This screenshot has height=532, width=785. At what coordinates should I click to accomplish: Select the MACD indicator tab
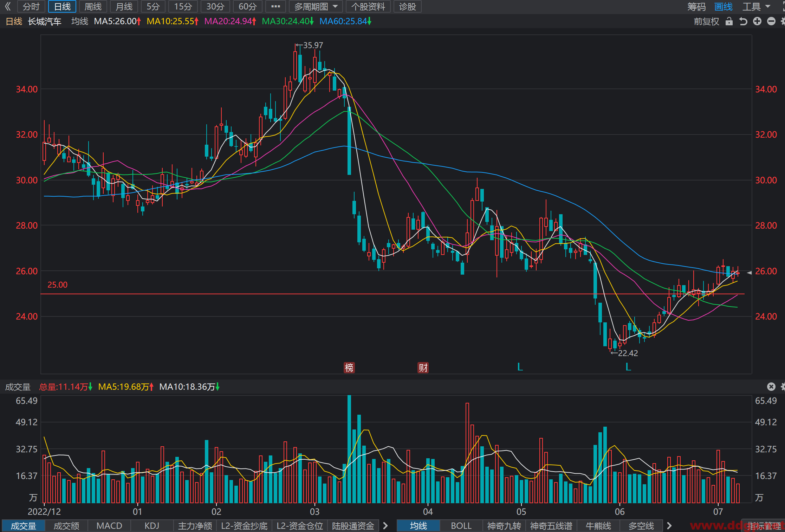109,526
